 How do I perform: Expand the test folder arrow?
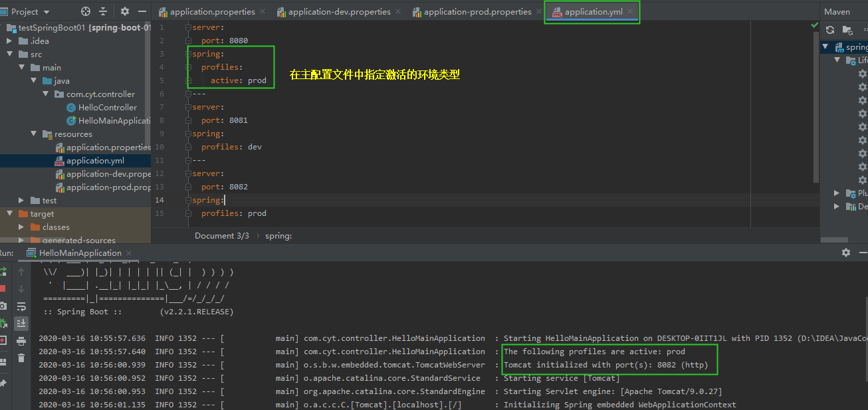point(22,200)
